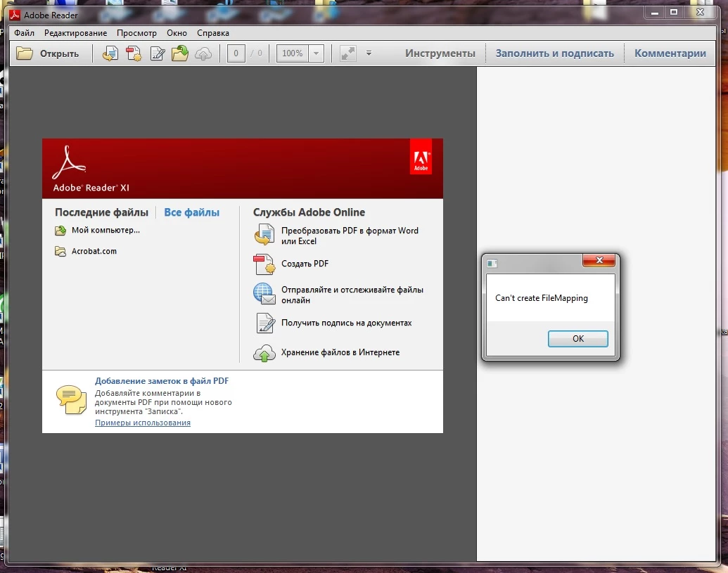The width and height of the screenshot is (728, 573).
Task: Click the create PDF toolbar icon
Action: coord(134,53)
